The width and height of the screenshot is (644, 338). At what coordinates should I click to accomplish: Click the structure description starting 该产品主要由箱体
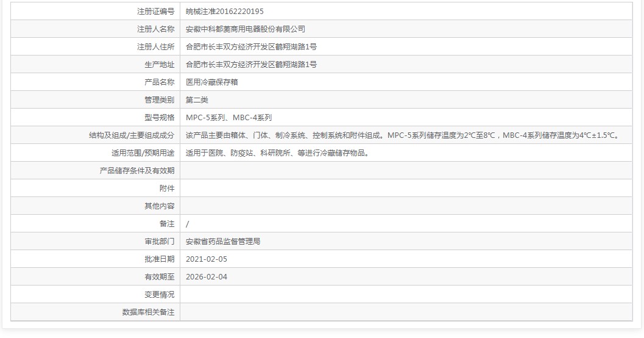coord(403,135)
